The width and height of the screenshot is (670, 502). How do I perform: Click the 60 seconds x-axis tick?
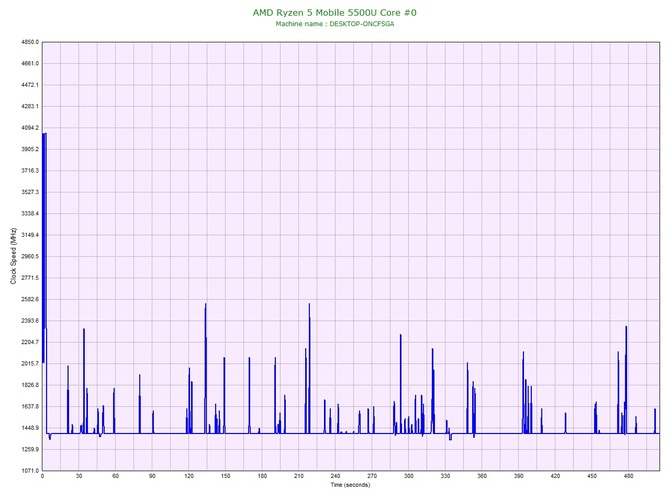click(115, 476)
